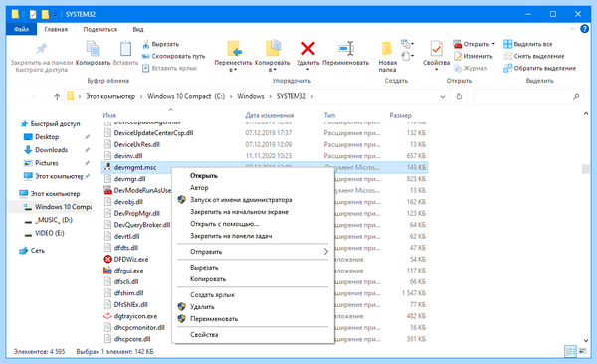
Task: Open the easy access dropdown icon
Action: coord(407,56)
